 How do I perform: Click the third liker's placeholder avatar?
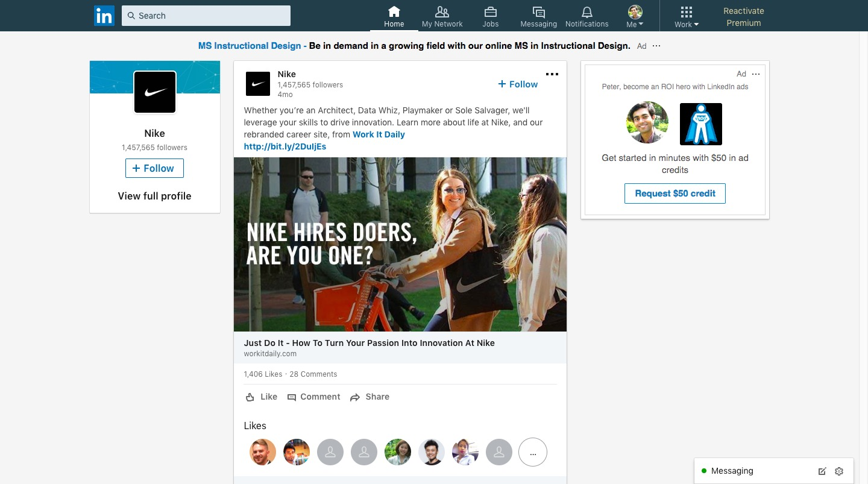point(330,452)
